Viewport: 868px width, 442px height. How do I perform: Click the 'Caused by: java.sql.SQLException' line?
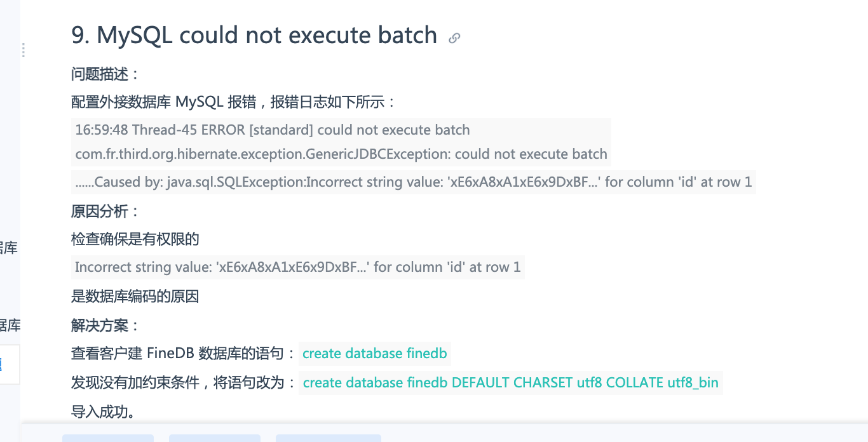pos(414,182)
